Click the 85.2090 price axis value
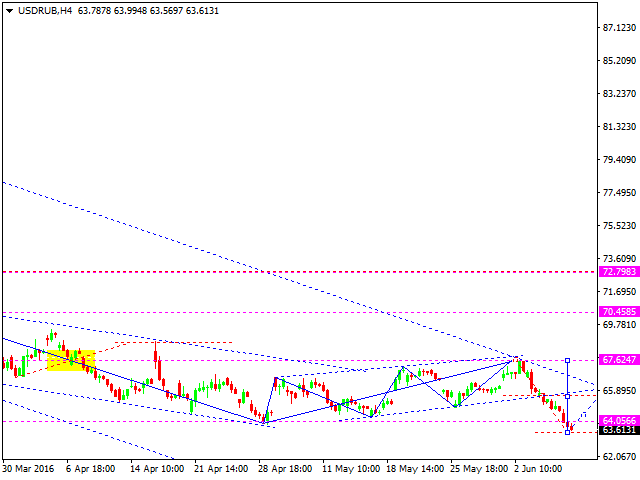Screen dimensions: 640x480 click(x=619, y=60)
